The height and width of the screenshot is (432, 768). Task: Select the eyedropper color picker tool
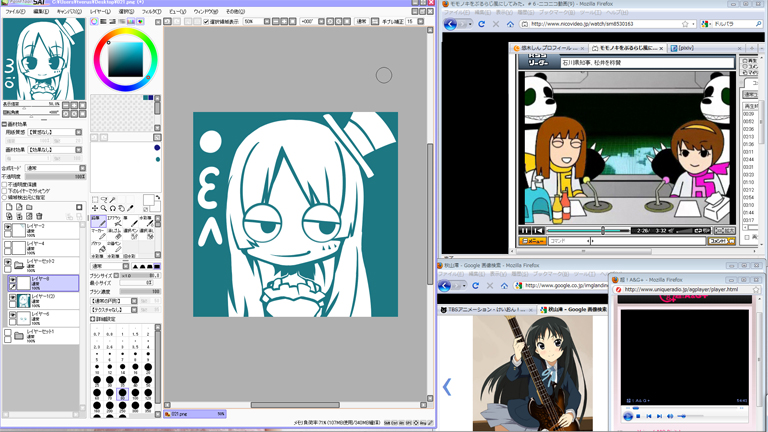[x=130, y=208]
